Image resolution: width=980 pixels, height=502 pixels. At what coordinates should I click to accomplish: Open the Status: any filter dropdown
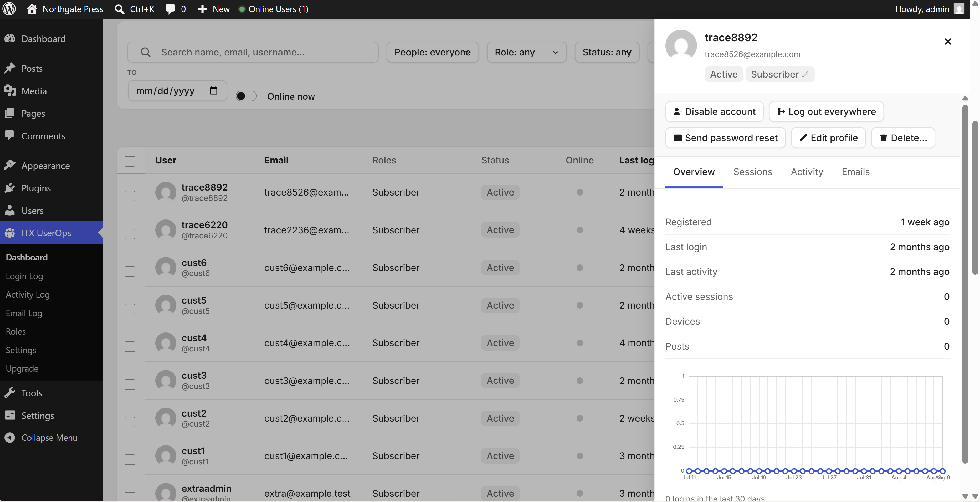point(607,52)
